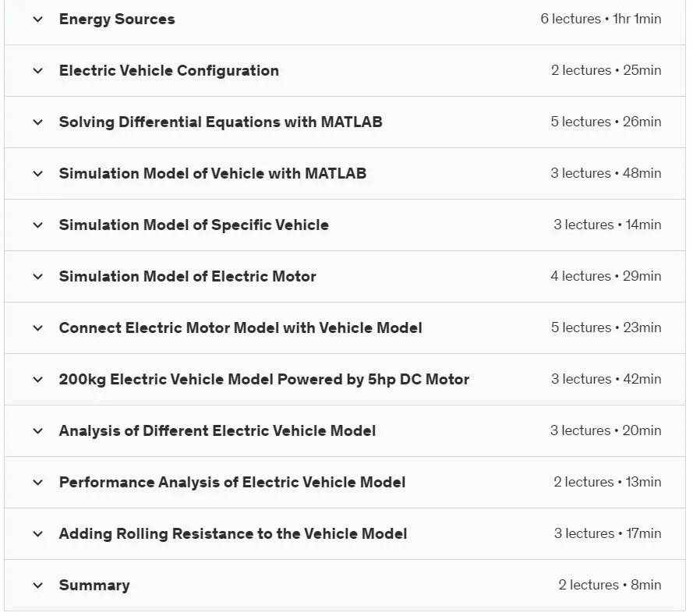This screenshot has height=616, width=693.
Task: Expand chevron next to Simulation Model of Electric Motor
Action: pyautogui.click(x=38, y=277)
